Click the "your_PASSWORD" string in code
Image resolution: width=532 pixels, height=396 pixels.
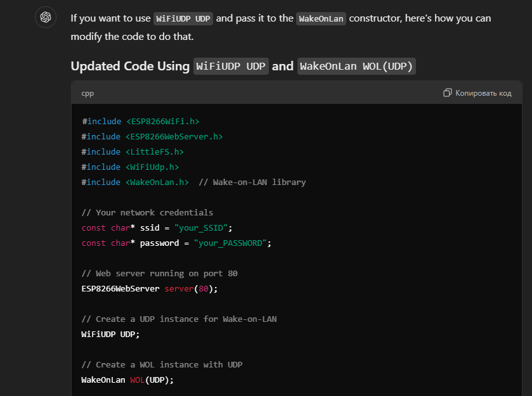[x=230, y=243]
